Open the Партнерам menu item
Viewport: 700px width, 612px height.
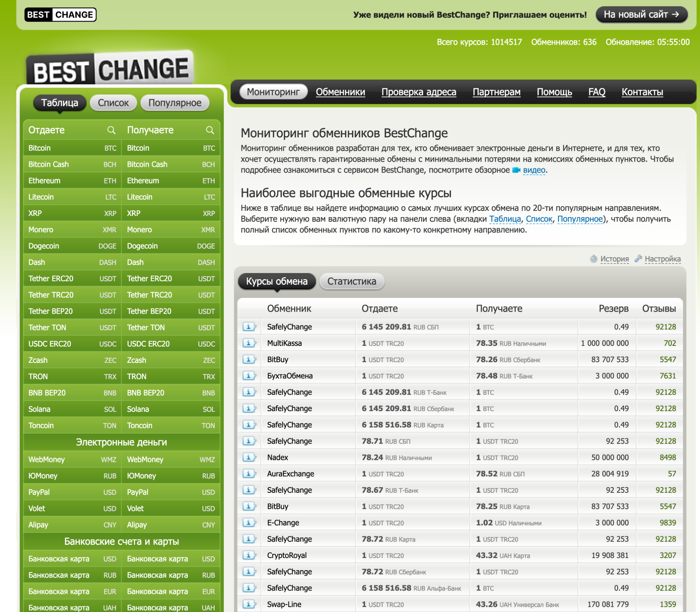(x=497, y=92)
